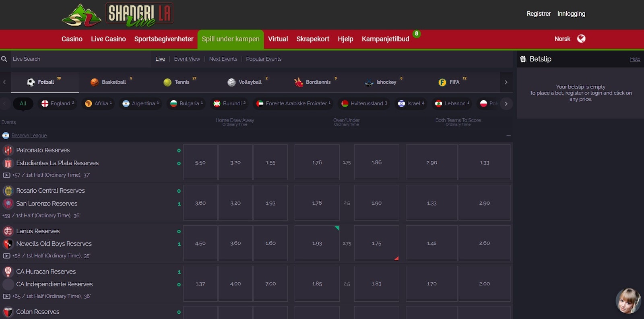Click into the Live Search field
The width and height of the screenshot is (644, 319).
point(80,59)
